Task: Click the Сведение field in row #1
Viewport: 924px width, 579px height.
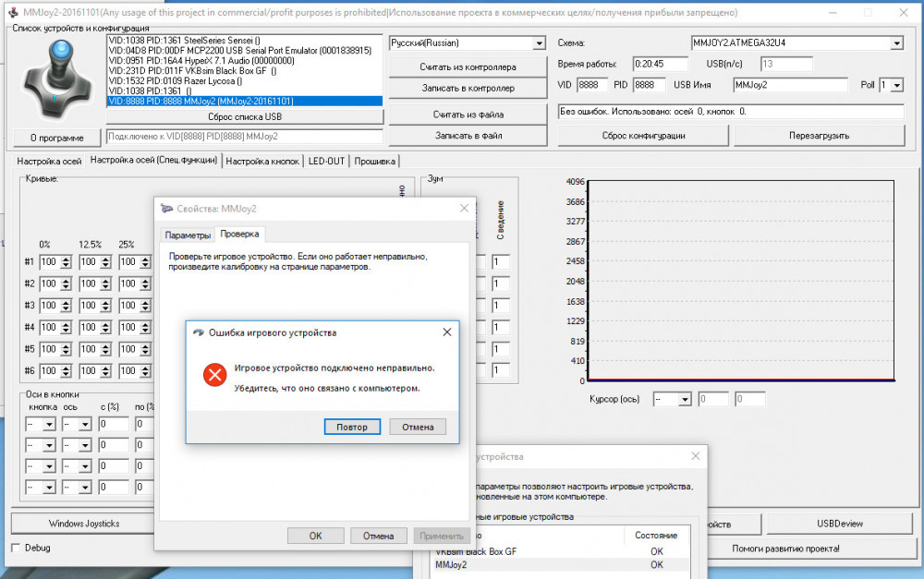Action: (x=500, y=262)
